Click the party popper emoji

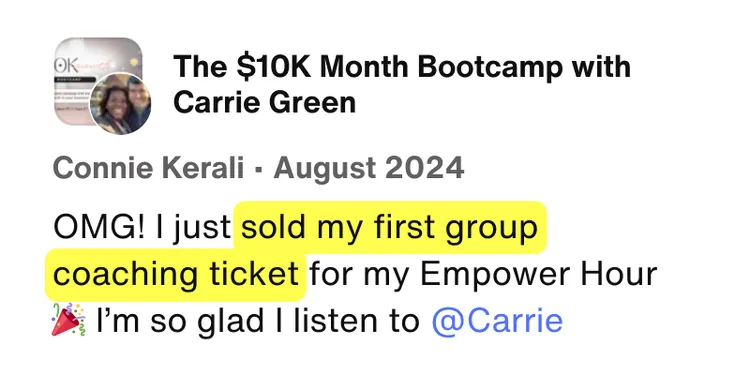[68, 319]
